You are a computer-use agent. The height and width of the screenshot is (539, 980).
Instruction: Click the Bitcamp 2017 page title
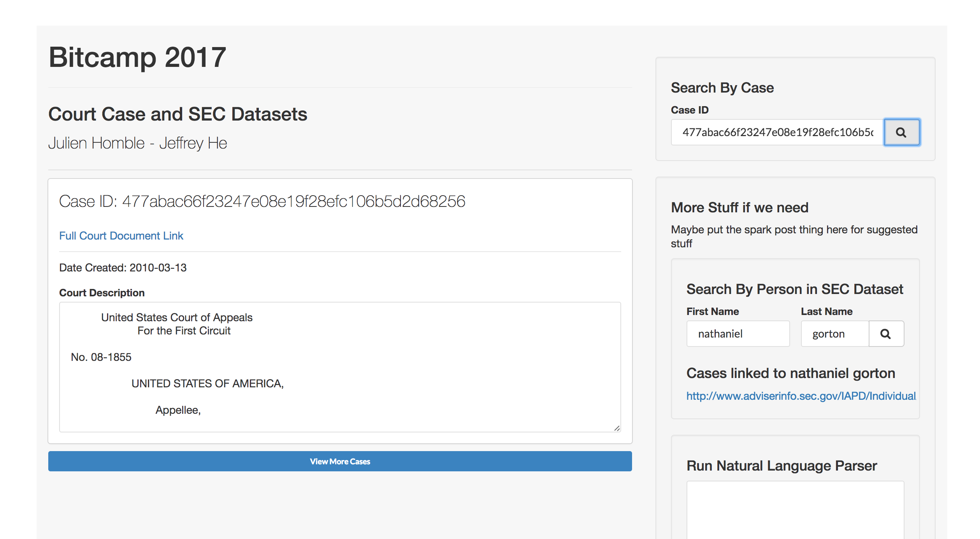click(137, 58)
